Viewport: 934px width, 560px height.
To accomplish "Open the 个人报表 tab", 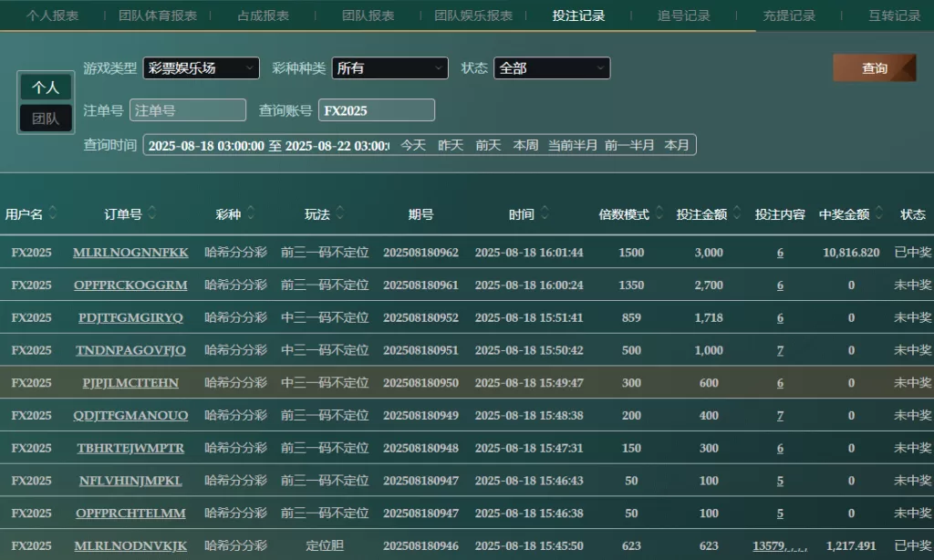I will point(52,16).
